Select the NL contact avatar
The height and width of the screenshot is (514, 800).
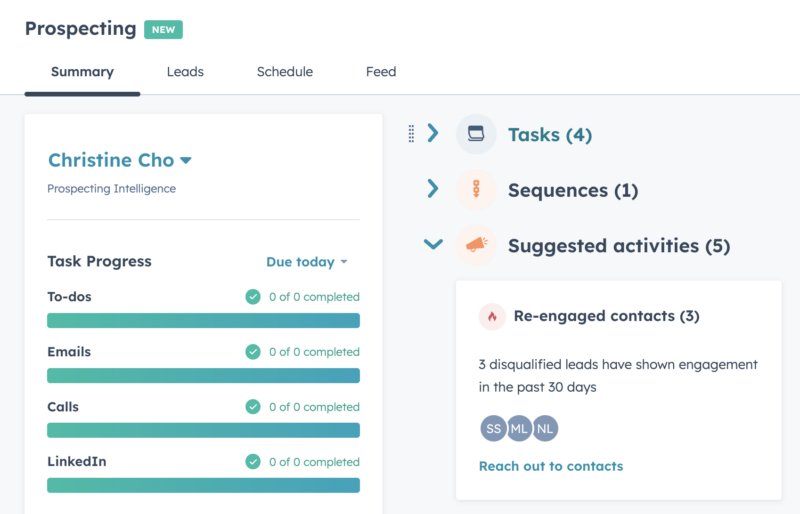point(545,428)
